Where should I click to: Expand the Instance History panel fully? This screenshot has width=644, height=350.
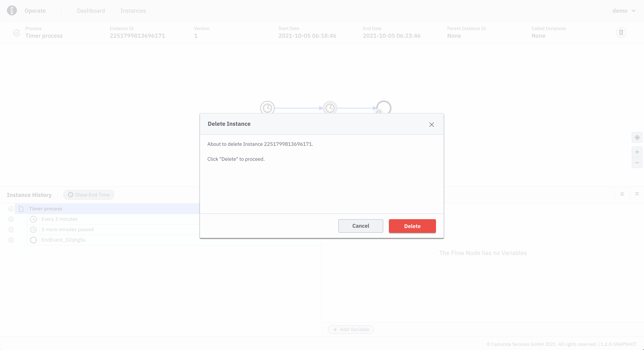click(637, 194)
